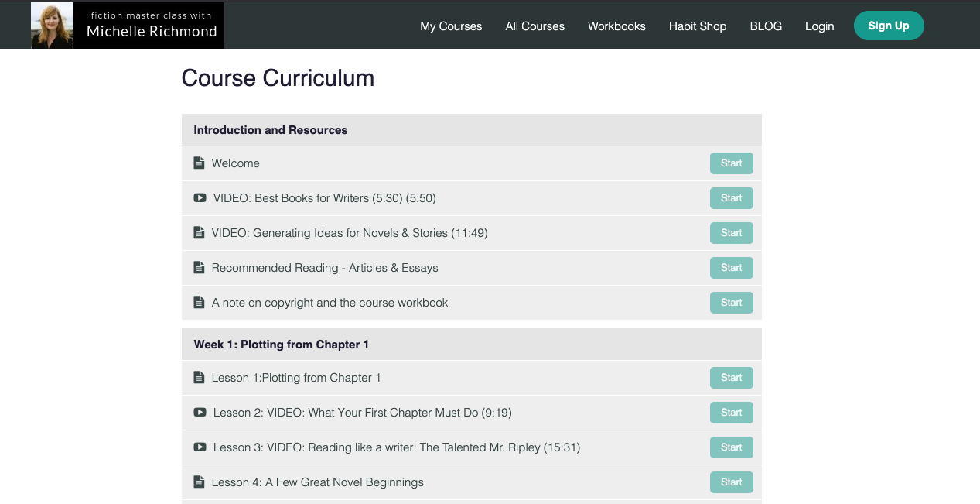980x504 pixels.
Task: Click the video icon beside Best Books for Writers
Action: (x=199, y=197)
